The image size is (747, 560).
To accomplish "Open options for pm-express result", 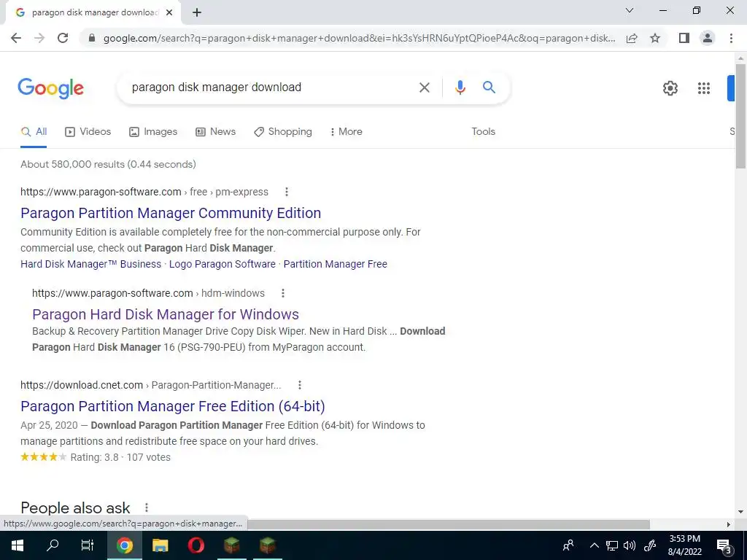I will coord(286,192).
